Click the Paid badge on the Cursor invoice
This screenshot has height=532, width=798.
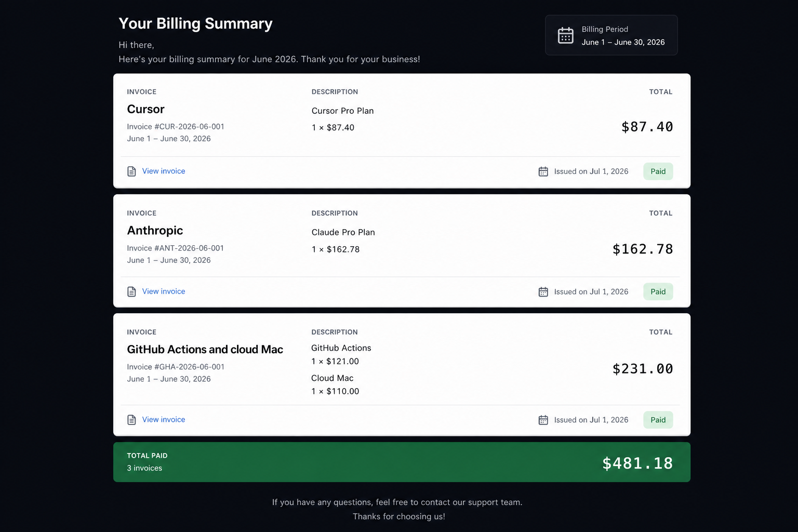(x=658, y=171)
